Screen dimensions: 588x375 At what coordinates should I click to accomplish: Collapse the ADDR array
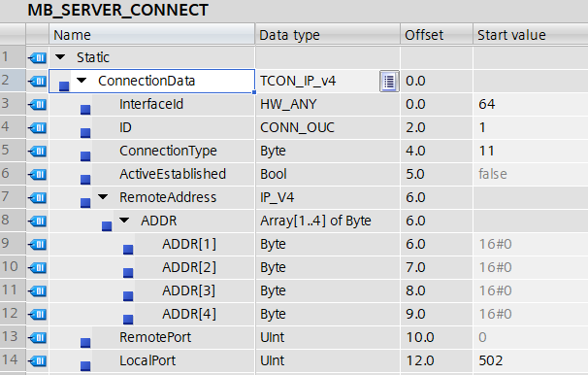[x=124, y=220]
